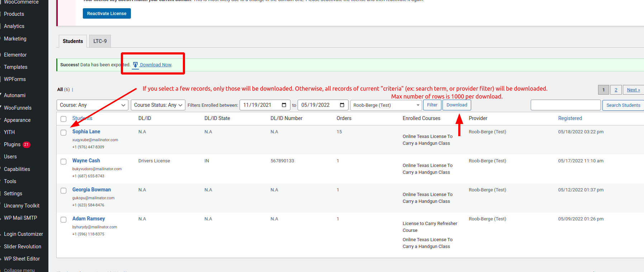Check the Georgia Bowman row
Image resolution: width=644 pixels, height=272 pixels.
coord(63,191)
